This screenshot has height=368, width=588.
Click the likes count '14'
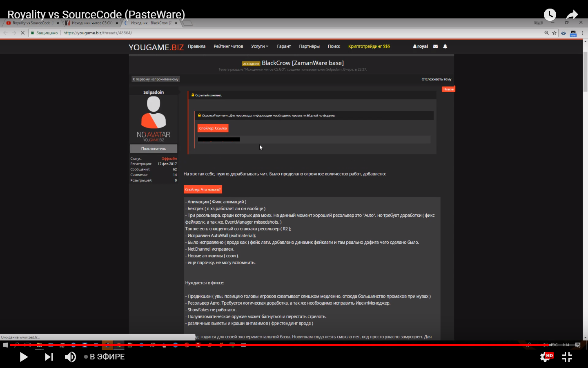coord(175,175)
